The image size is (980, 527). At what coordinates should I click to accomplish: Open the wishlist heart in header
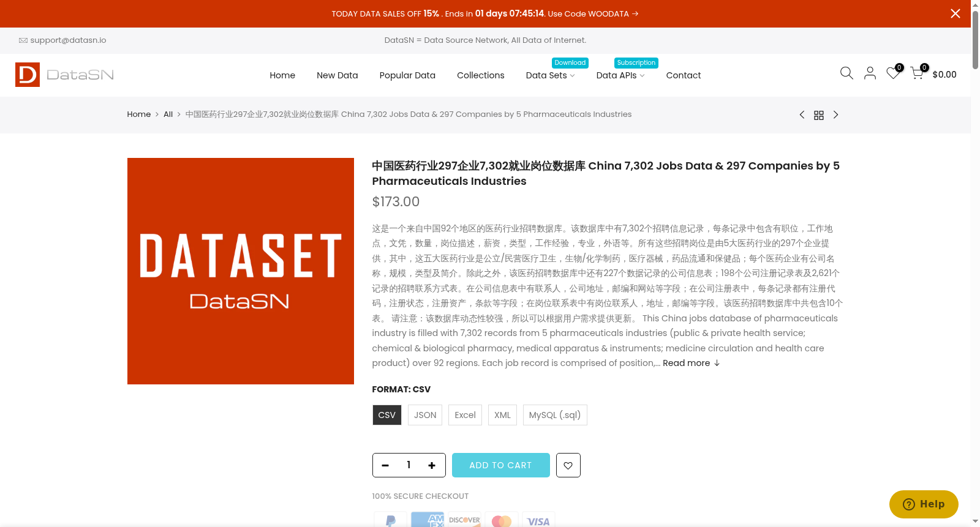pyautogui.click(x=893, y=73)
